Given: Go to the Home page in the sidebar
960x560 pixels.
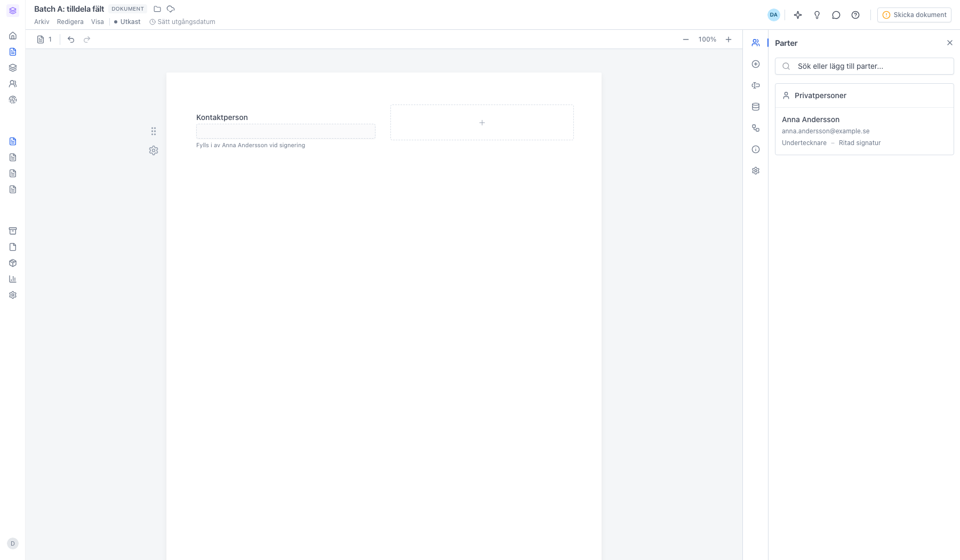Looking at the screenshot, I should click(13, 36).
